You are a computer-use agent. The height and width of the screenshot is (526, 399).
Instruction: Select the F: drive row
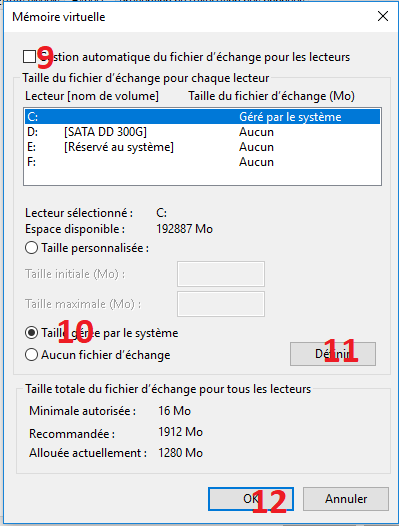(202, 162)
